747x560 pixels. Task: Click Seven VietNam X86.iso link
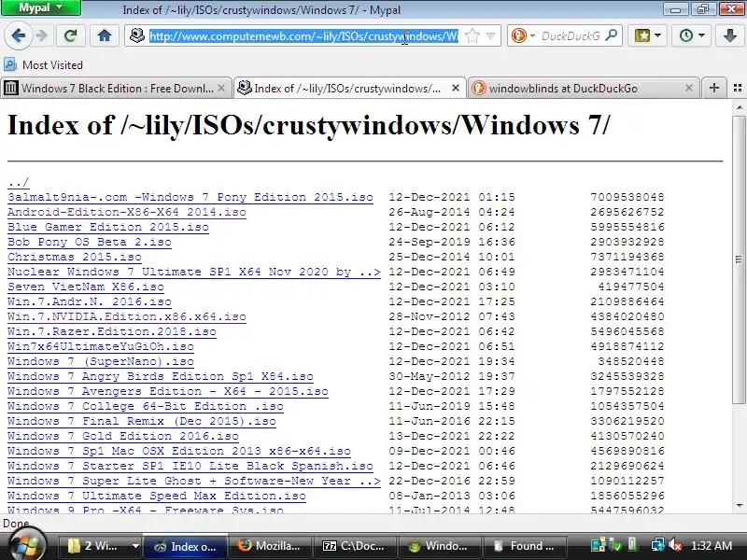tap(86, 287)
